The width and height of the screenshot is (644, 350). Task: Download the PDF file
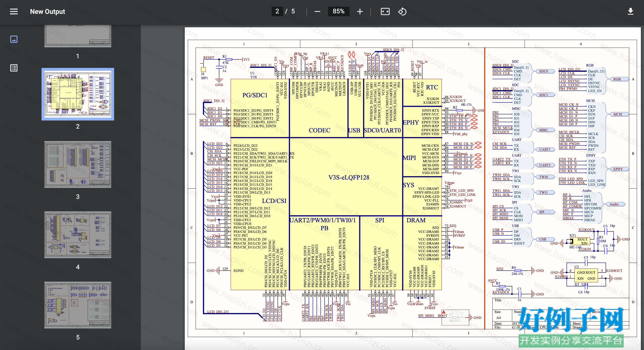630,11
